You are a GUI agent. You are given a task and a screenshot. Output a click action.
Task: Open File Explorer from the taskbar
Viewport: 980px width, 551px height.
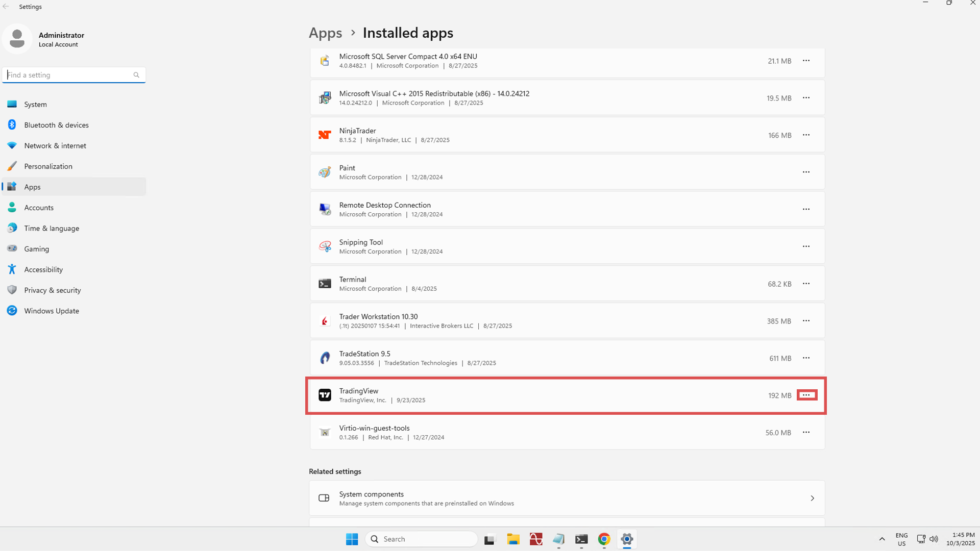(x=513, y=539)
